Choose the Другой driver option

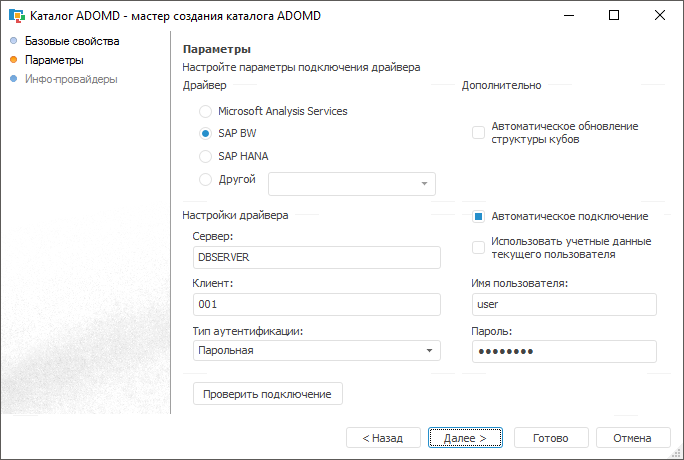point(206,180)
